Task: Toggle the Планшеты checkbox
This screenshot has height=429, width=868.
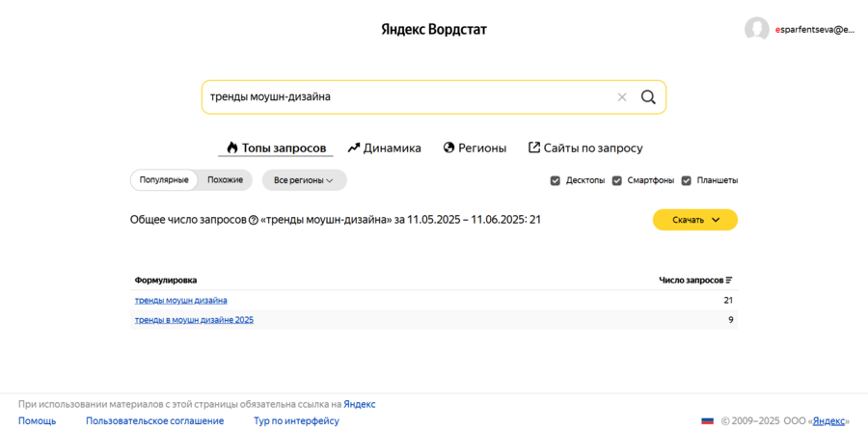Action: point(687,180)
